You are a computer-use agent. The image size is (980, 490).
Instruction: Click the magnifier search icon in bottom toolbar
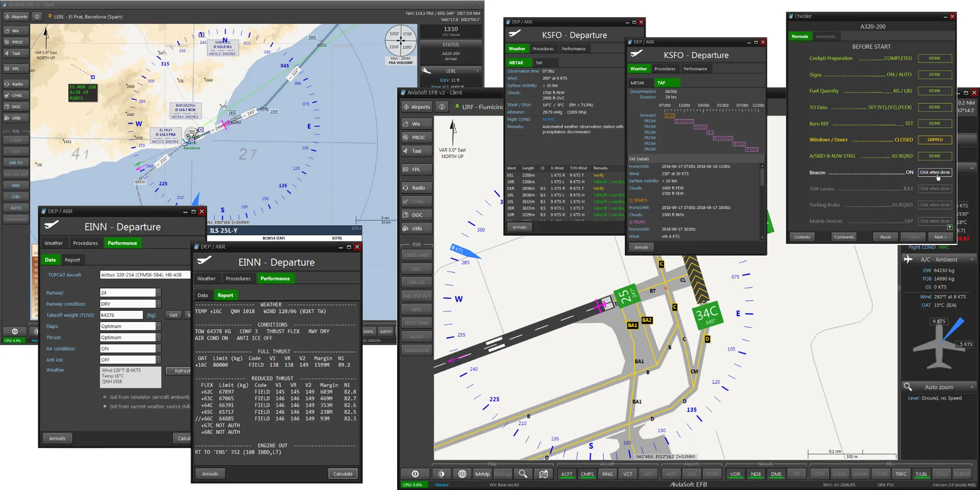(523, 474)
